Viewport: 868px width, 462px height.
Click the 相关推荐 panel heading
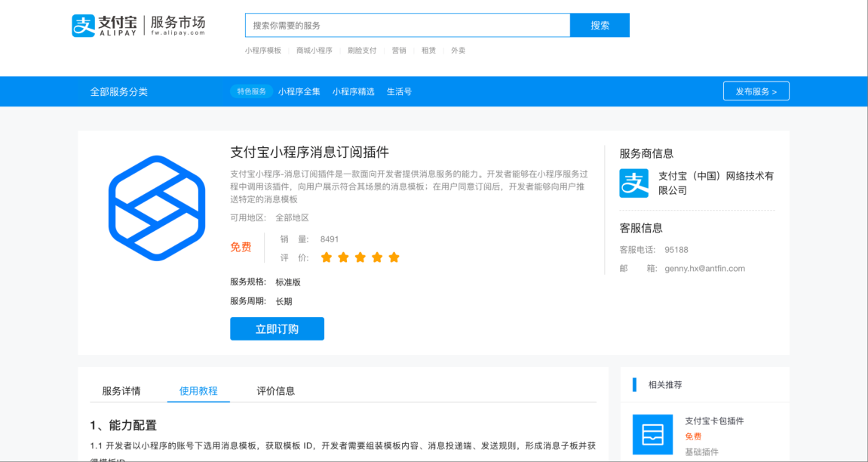(665, 385)
